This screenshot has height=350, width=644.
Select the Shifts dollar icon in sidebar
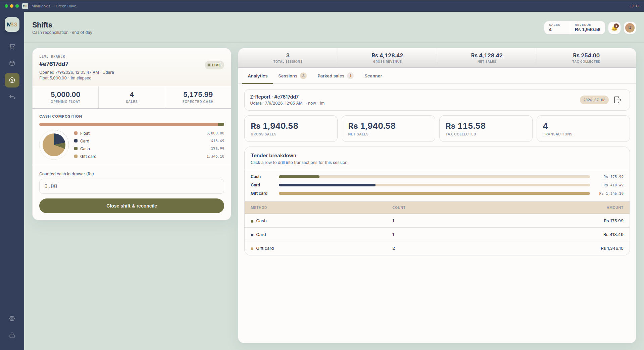pos(12,80)
